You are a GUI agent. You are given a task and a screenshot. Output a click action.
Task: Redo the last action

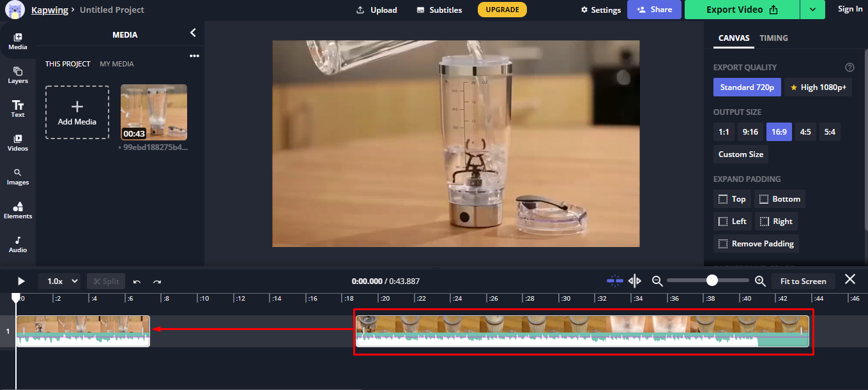click(x=157, y=281)
